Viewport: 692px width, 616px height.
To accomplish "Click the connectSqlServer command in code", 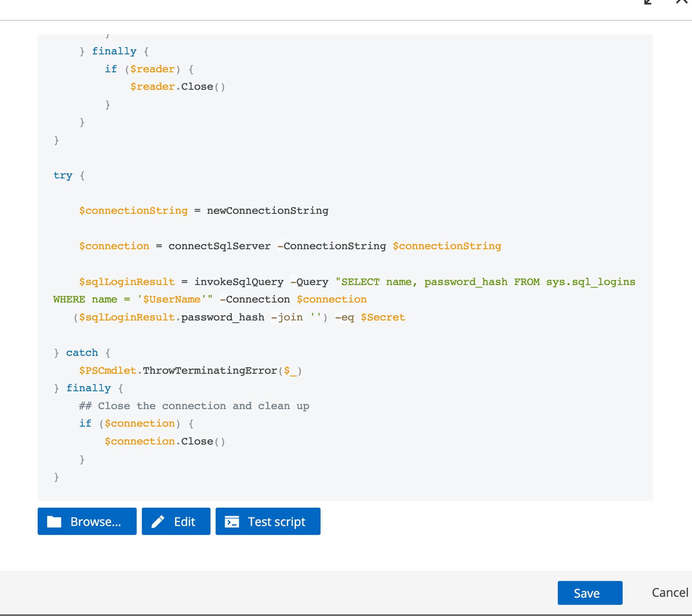I will click(x=219, y=246).
